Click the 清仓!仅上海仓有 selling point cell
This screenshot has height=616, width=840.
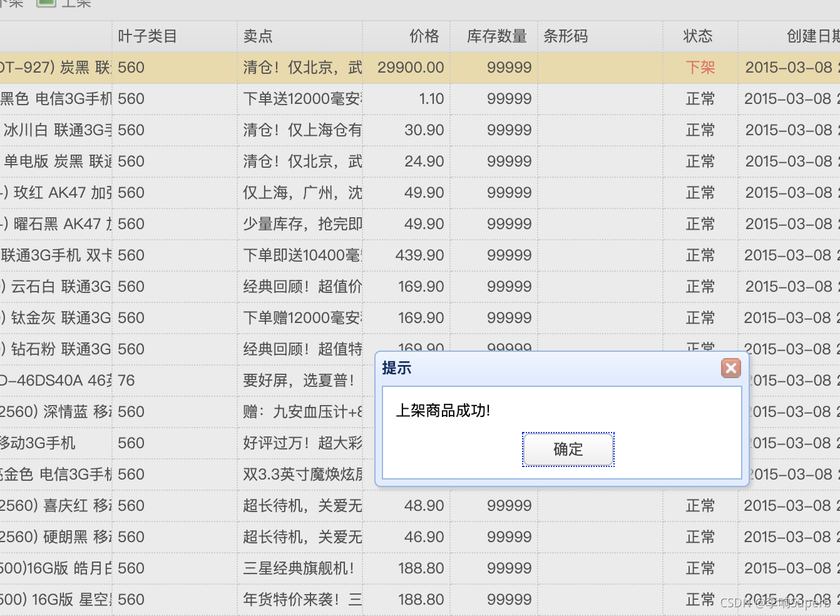300,130
